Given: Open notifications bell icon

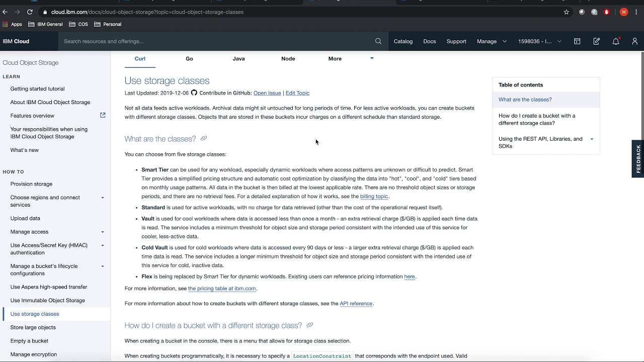Looking at the screenshot, I should click(616, 41).
